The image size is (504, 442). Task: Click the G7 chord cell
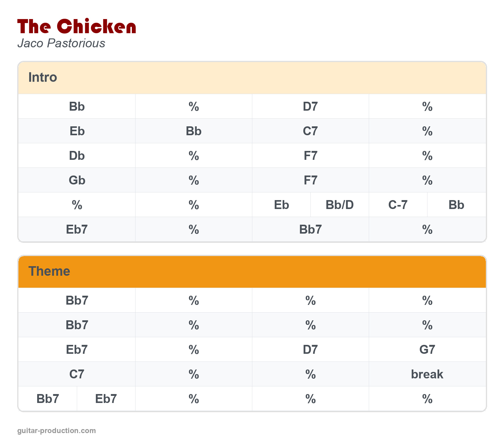(x=427, y=350)
